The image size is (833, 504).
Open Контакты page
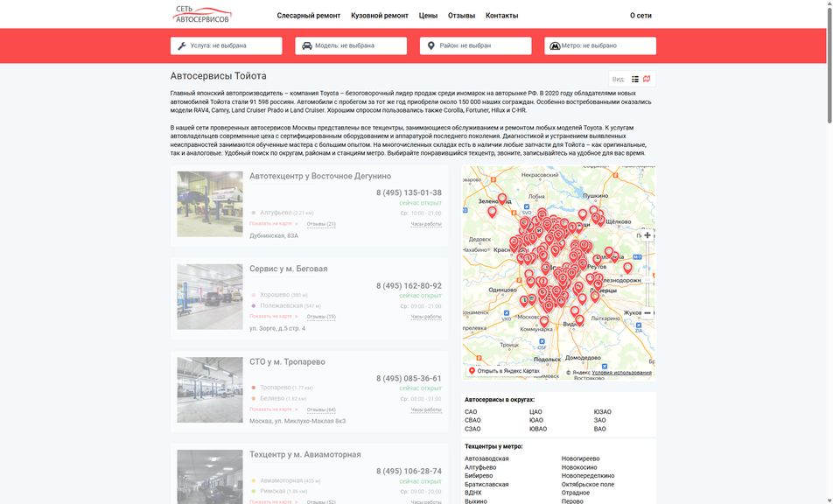coord(502,16)
